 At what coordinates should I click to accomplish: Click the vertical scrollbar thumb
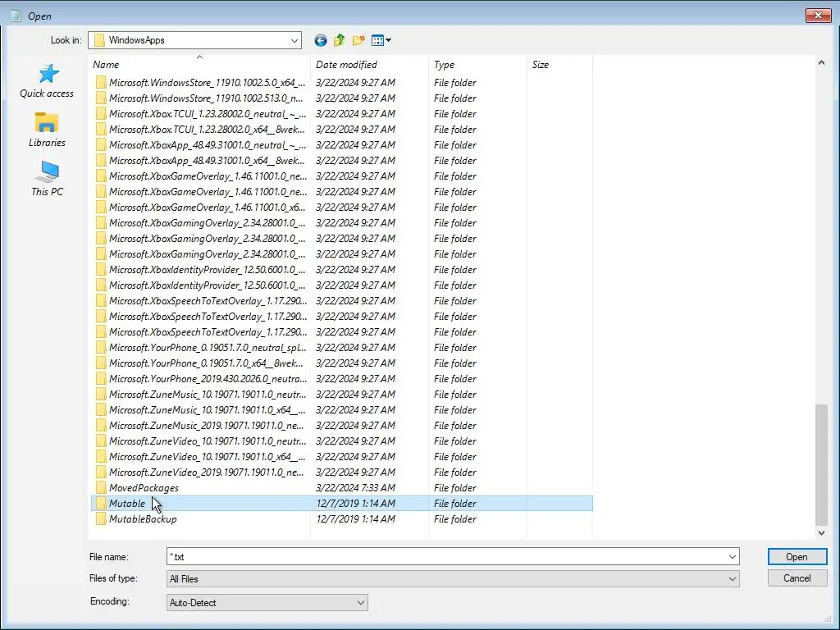tap(821, 464)
